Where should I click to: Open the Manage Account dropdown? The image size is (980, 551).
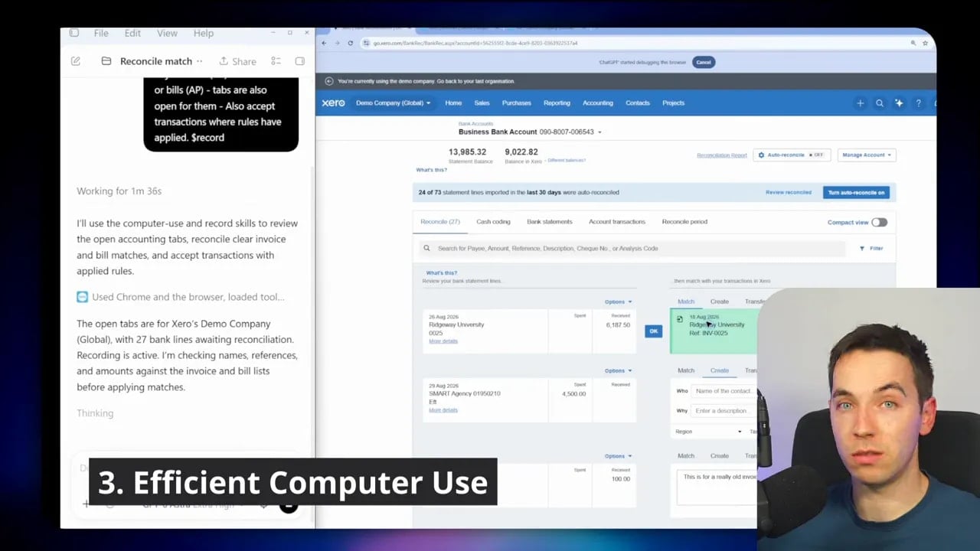point(867,155)
